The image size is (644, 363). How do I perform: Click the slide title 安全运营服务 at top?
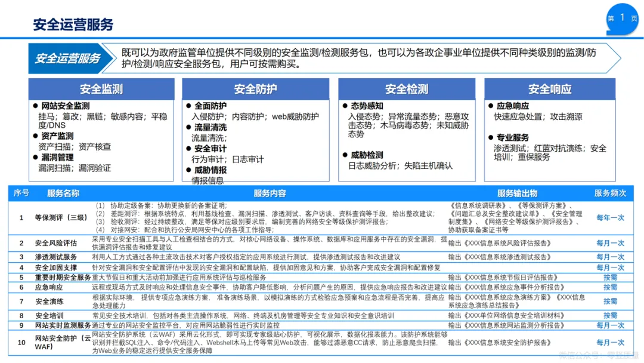pos(73,24)
